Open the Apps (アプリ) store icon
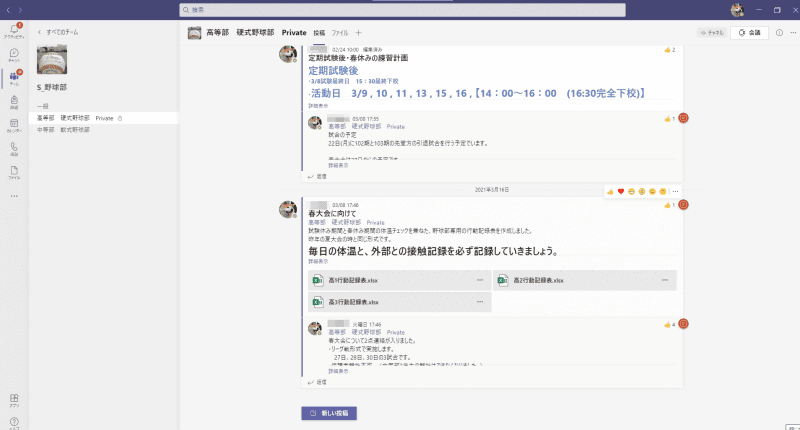Screen dimensions: 800x430 click(x=14, y=400)
